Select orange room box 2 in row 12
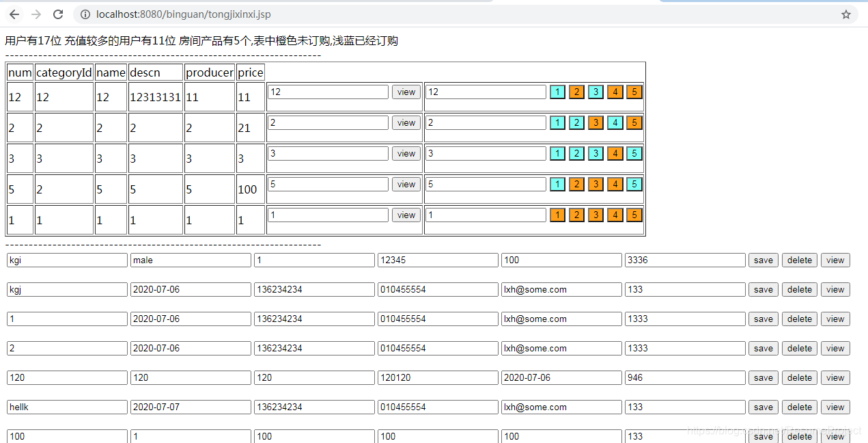Image resolution: width=868 pixels, height=443 pixels. [x=576, y=92]
